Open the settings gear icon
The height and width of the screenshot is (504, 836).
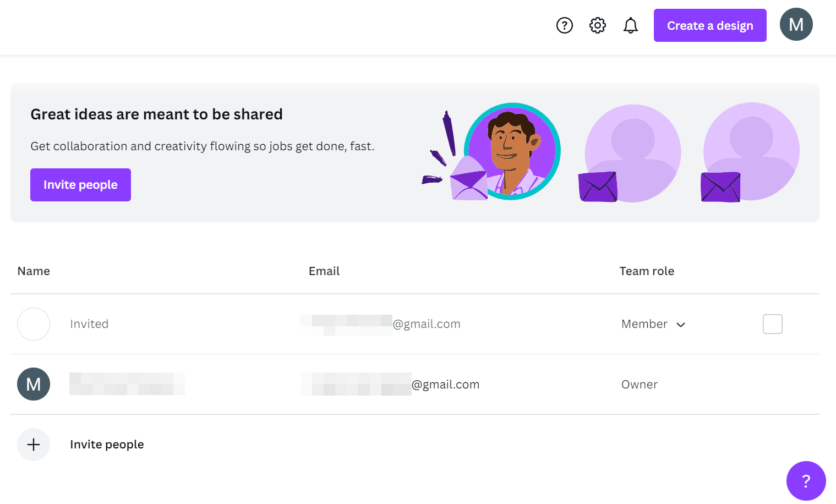coord(598,25)
